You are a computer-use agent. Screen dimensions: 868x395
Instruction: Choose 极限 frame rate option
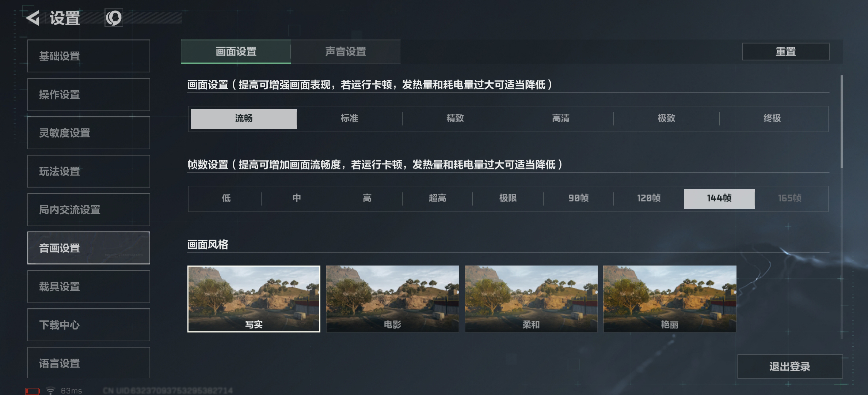tap(508, 199)
